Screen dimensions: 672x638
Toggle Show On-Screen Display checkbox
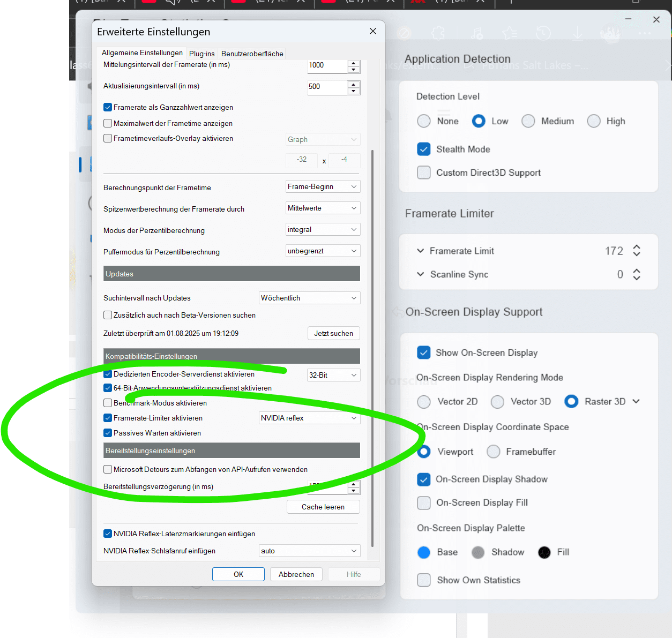[424, 352]
